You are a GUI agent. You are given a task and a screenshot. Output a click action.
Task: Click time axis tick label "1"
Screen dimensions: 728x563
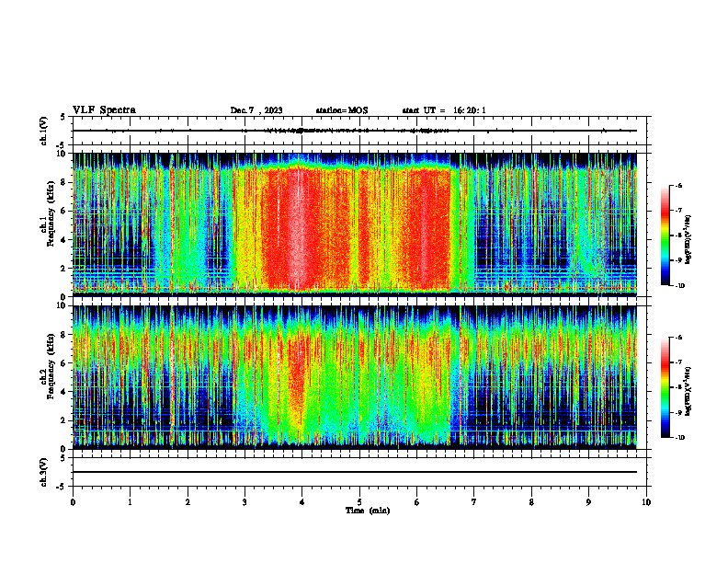130,502
